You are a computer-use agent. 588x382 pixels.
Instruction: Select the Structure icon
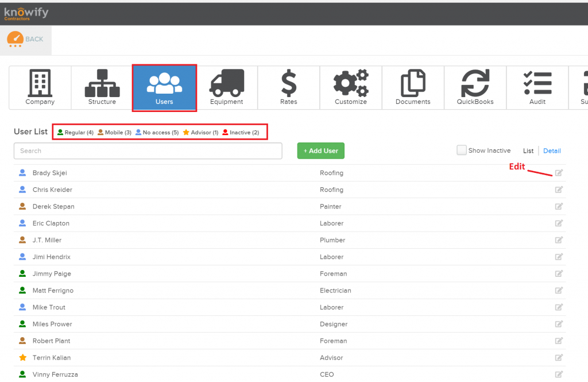[102, 87]
